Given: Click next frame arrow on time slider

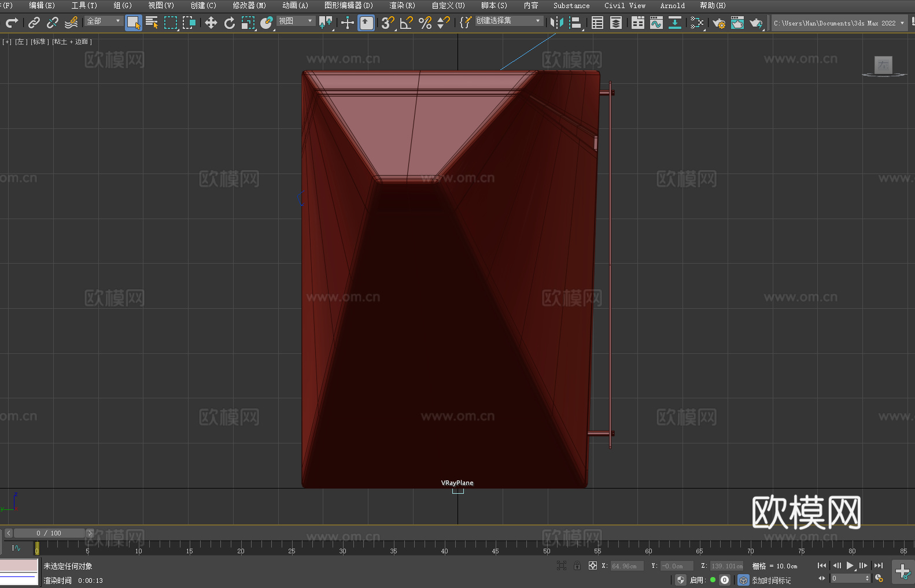Looking at the screenshot, I should (90, 533).
